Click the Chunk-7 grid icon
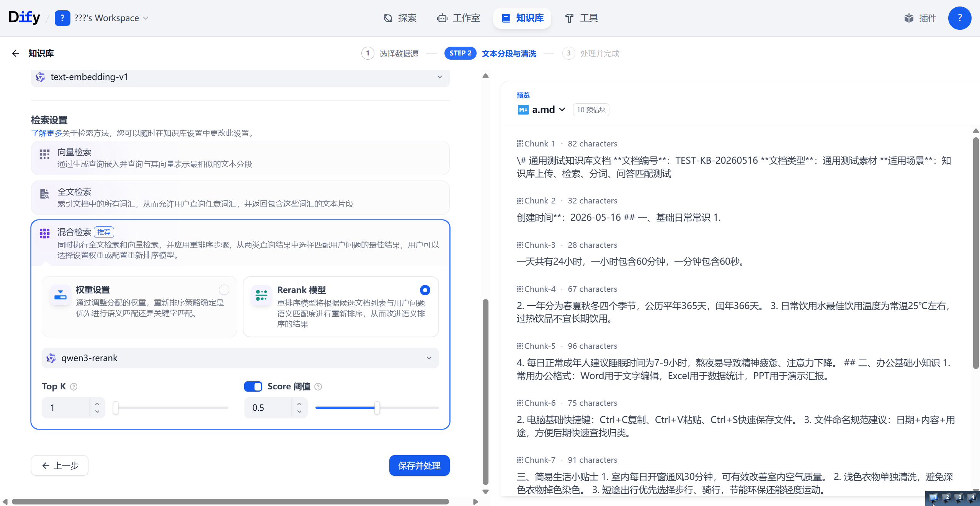 tap(520, 460)
